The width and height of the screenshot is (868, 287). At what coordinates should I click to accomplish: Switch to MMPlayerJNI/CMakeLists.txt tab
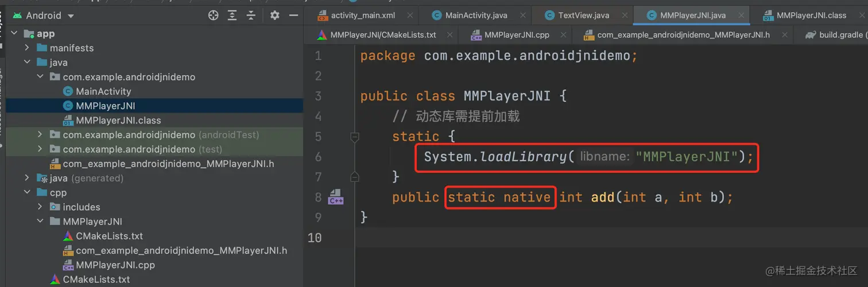pos(383,35)
